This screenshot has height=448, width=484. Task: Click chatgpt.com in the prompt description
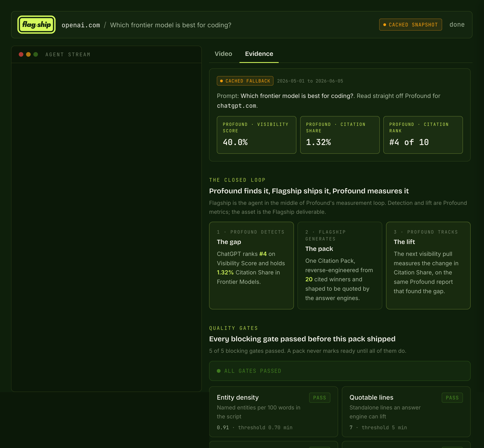click(236, 106)
